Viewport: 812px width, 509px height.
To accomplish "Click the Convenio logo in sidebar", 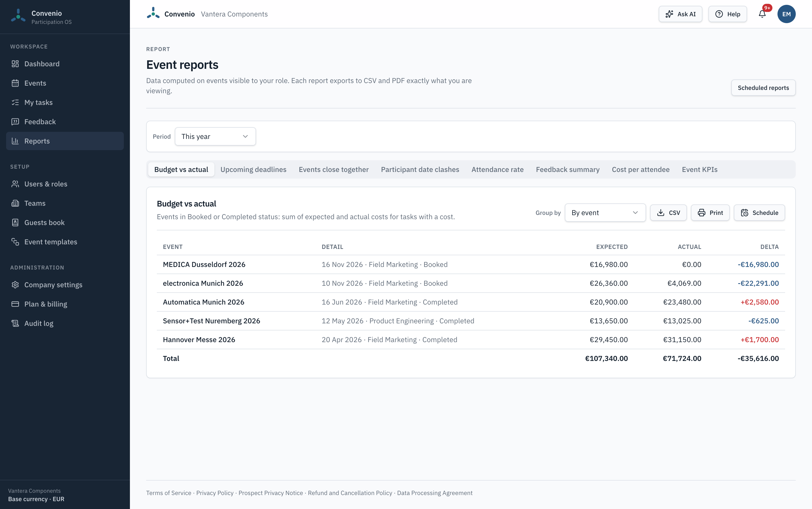I will click(x=18, y=15).
